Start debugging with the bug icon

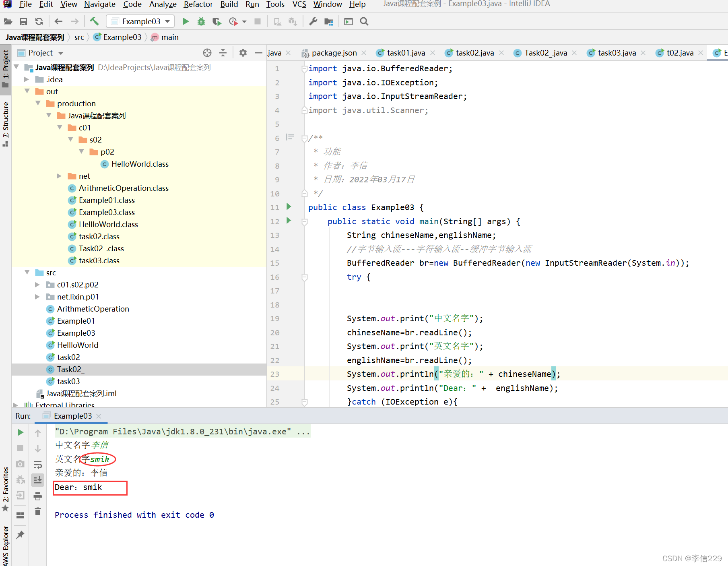(201, 21)
